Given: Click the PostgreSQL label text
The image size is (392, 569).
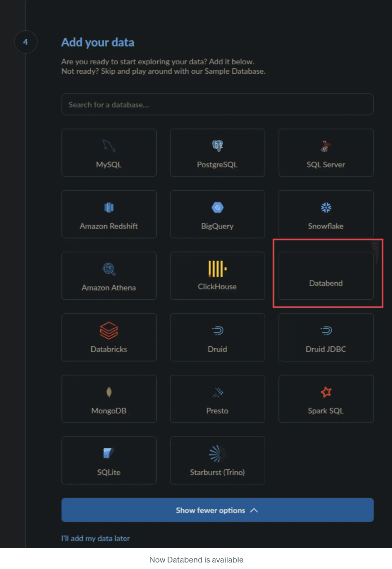Looking at the screenshot, I should 217,165.
